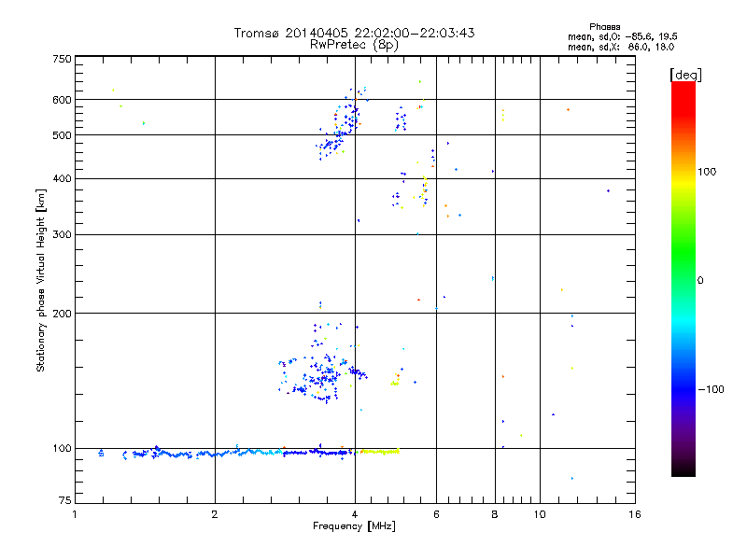Click the 'RwPretec (8p)' subtitle
The height and width of the screenshot is (560, 747).
pos(354,45)
